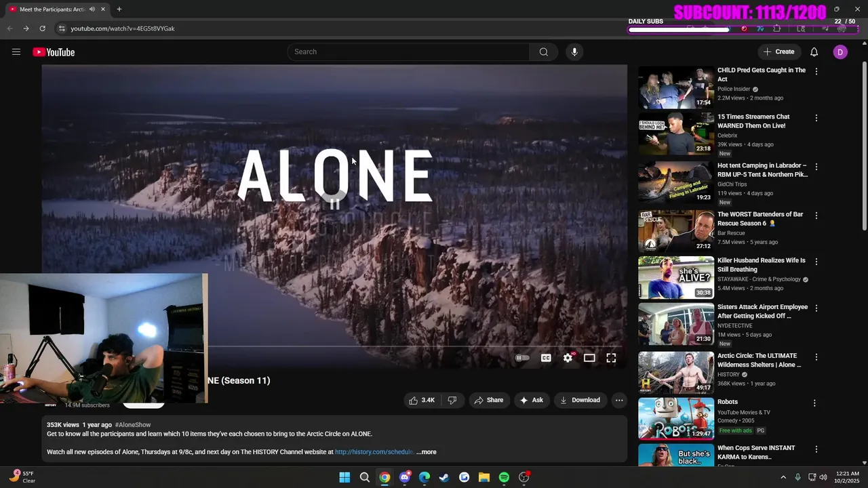Share the video
The height and width of the screenshot is (488, 868).
coord(489,401)
